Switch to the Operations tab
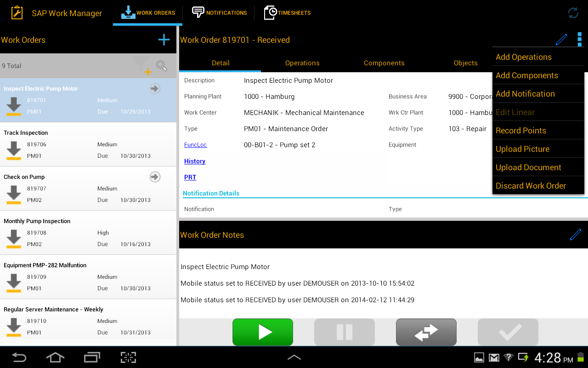Screen dimensions: 588x368 [x=302, y=63]
